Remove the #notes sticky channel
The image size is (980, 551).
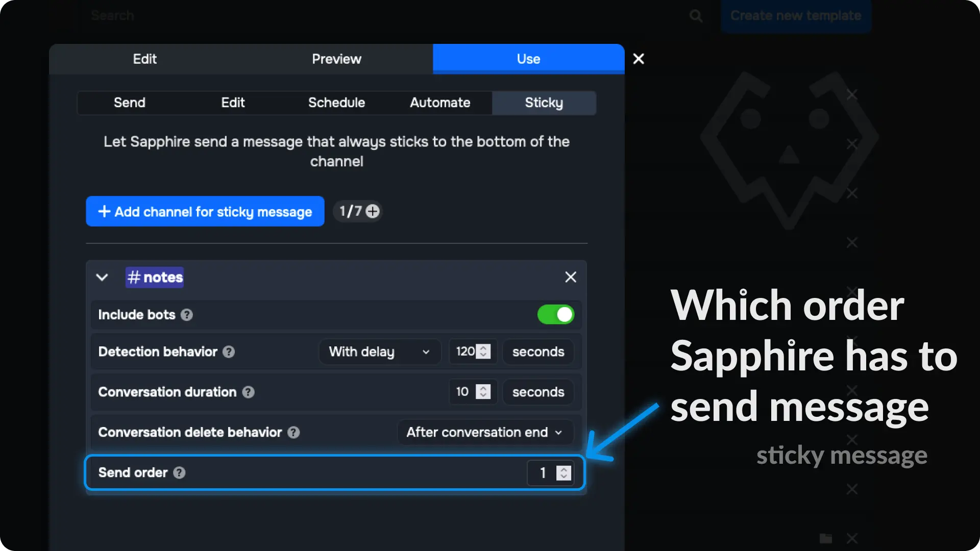click(x=571, y=277)
